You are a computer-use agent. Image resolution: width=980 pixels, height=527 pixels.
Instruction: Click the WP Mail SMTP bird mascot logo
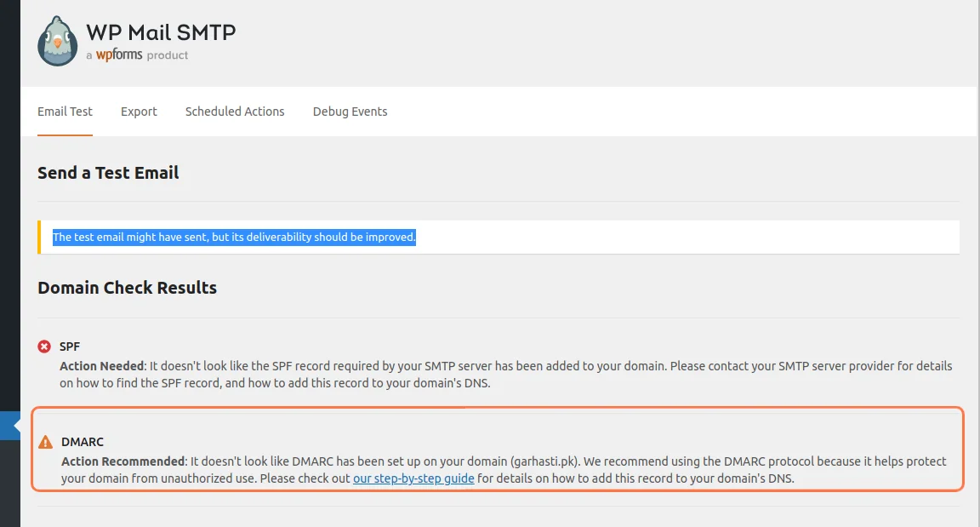tap(57, 40)
